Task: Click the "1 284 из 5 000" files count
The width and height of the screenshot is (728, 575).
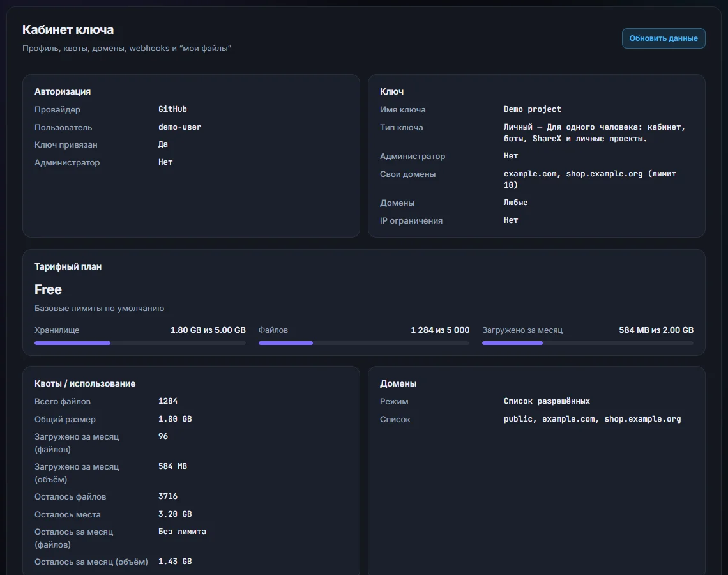Action: coord(440,330)
